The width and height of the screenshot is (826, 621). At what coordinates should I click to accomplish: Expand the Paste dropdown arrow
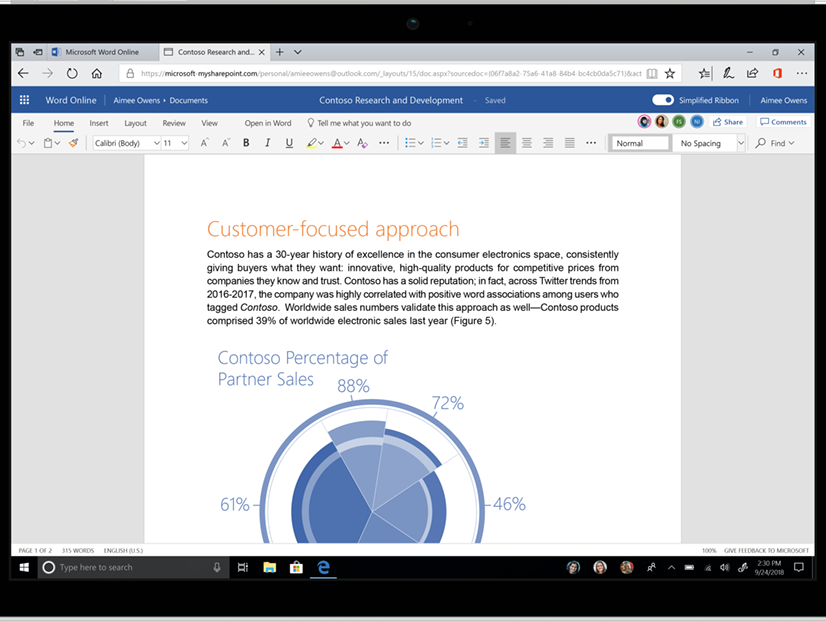(x=57, y=143)
